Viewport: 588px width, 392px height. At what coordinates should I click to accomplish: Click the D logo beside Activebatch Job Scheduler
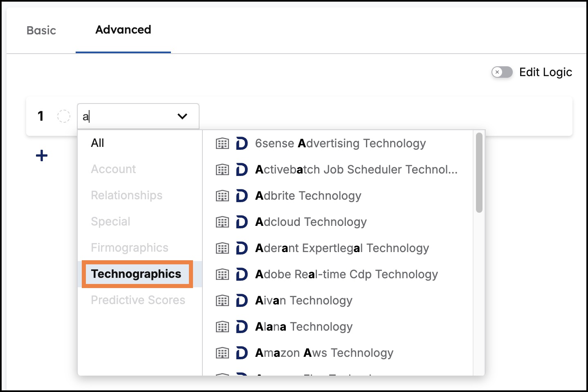pyautogui.click(x=242, y=169)
